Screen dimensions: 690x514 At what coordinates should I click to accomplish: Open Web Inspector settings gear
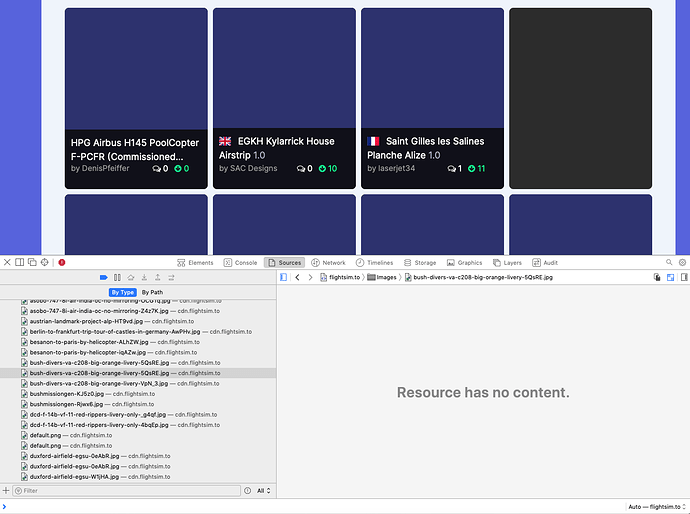pyautogui.click(x=682, y=262)
